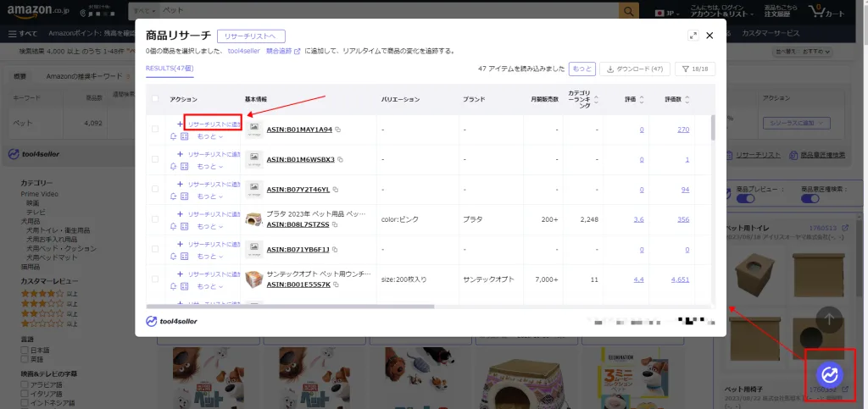The image size is (868, 409).
Task: Click the 18/18 column filter button
Action: 695,69
